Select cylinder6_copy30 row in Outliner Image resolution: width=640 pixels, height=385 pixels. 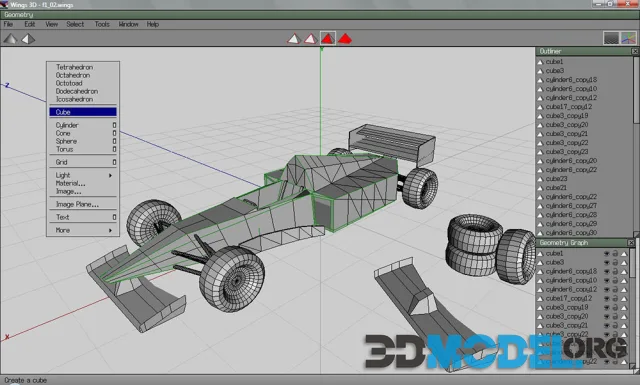click(x=584, y=233)
